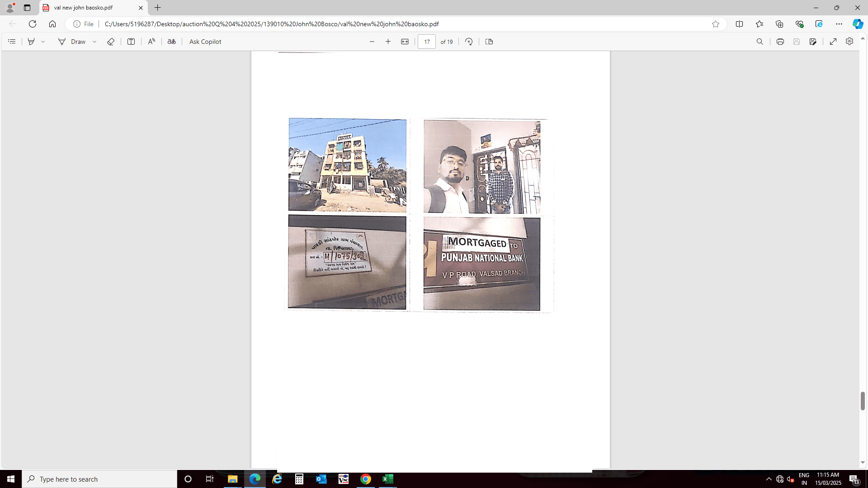This screenshot has width=868, height=488.
Task: Click the Punjab National Bank signboard photo
Action: pyautogui.click(x=482, y=264)
